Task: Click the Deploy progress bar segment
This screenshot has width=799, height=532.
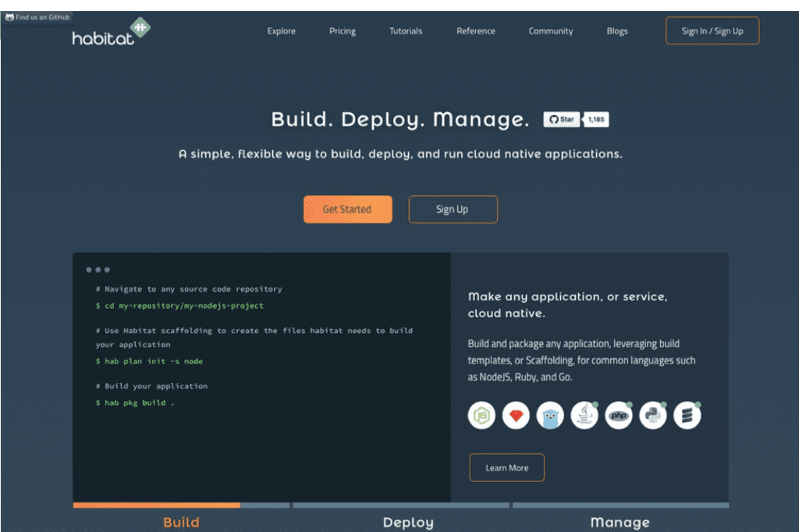Action: [401, 505]
